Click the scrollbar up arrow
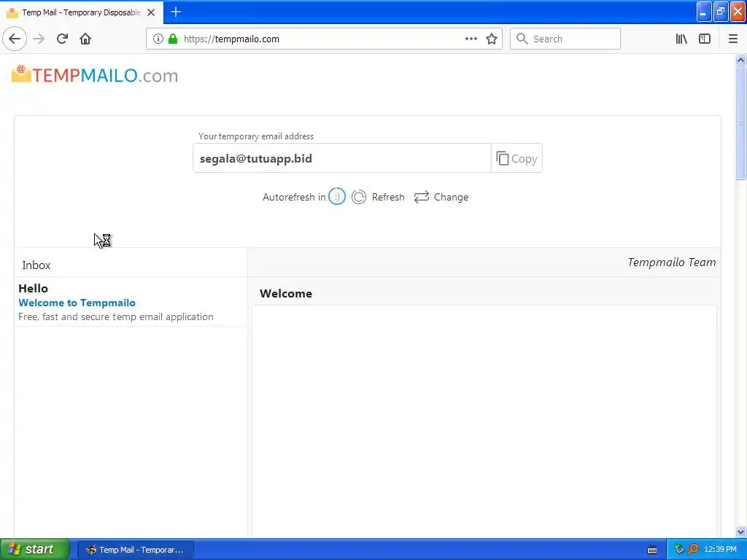The height and width of the screenshot is (560, 747). (740, 60)
